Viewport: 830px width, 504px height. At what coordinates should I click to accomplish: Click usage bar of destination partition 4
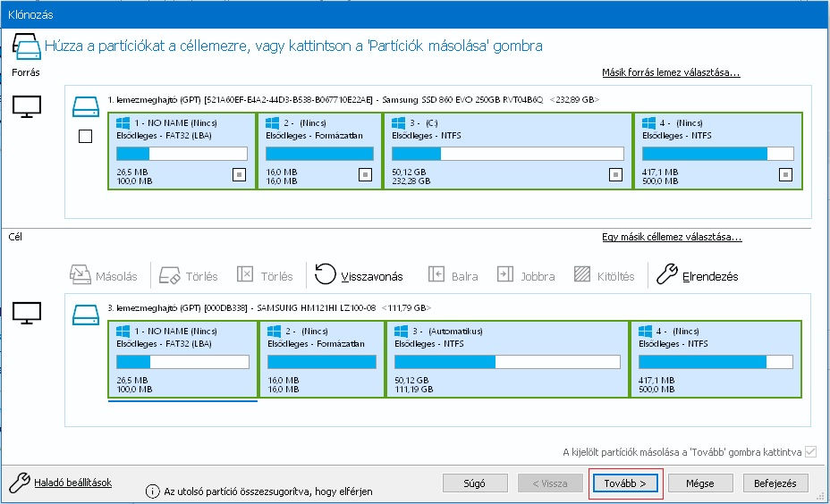coord(715,362)
